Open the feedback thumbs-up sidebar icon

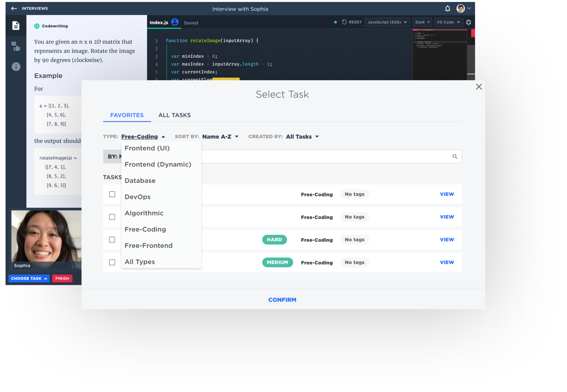coord(16,46)
